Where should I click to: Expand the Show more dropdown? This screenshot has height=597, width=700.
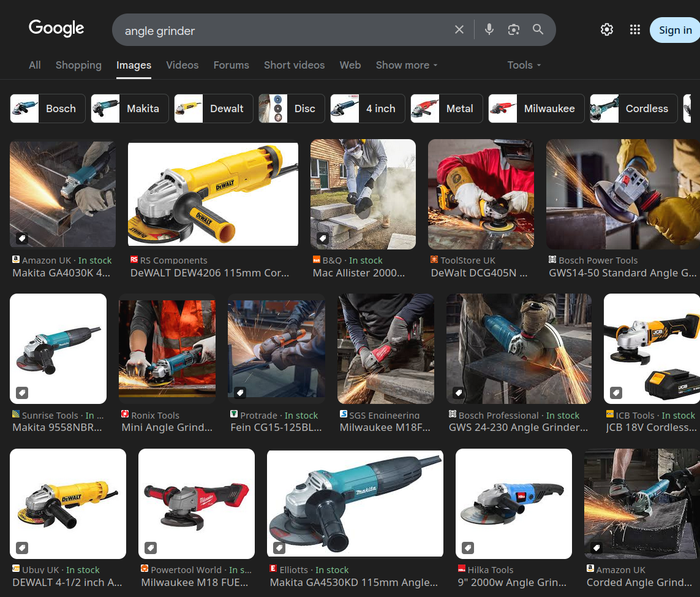pyautogui.click(x=407, y=65)
